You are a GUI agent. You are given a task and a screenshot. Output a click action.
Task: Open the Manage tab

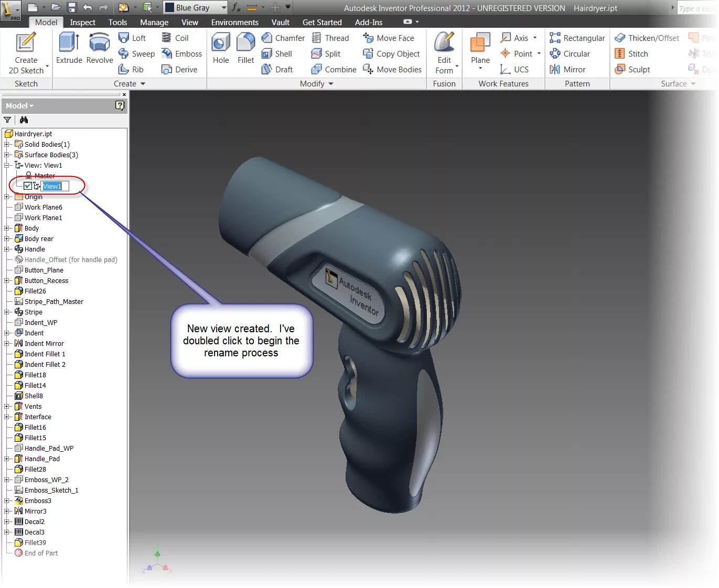click(154, 22)
